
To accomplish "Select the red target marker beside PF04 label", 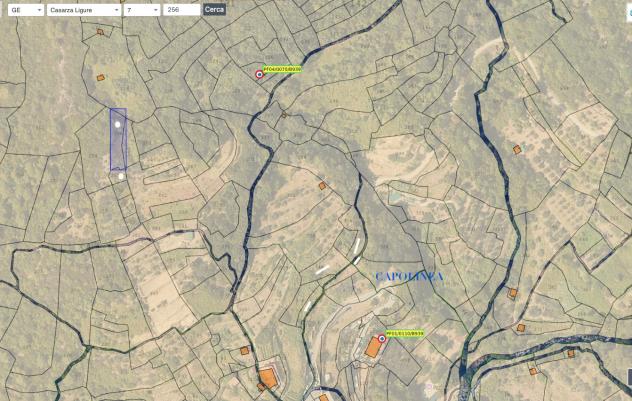I will click(x=259, y=74).
